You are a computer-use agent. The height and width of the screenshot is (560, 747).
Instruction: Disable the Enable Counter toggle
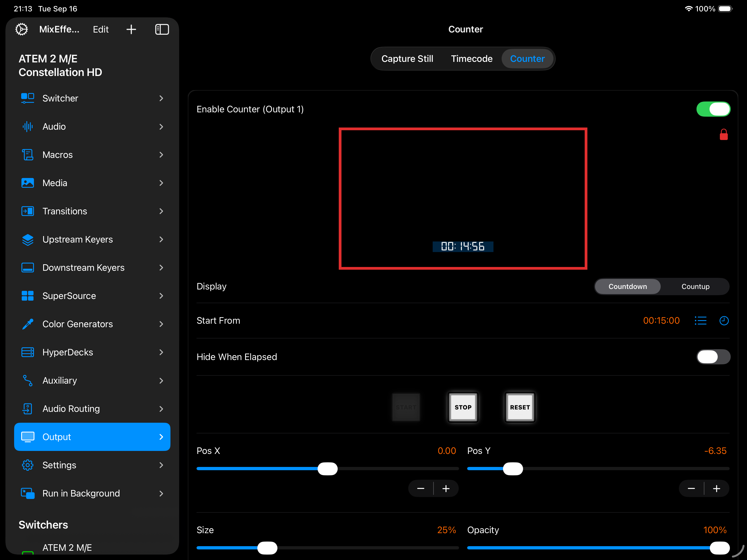pyautogui.click(x=713, y=109)
